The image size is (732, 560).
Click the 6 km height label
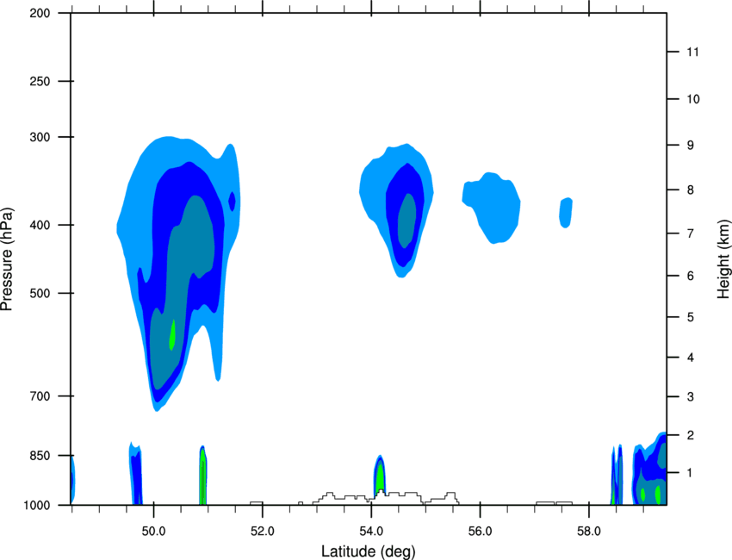[x=691, y=276]
